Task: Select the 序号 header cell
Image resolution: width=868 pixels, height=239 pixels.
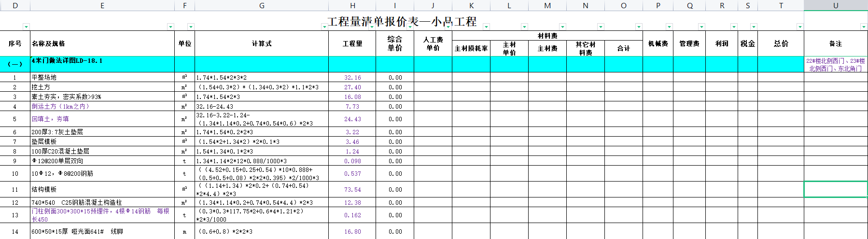Action: (x=15, y=43)
